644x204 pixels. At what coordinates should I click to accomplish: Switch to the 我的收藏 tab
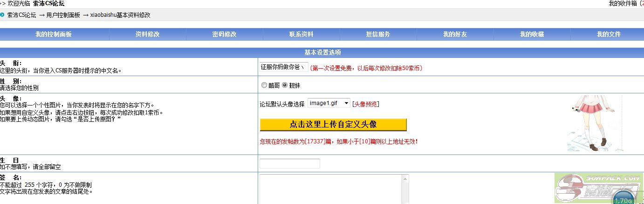point(532,35)
